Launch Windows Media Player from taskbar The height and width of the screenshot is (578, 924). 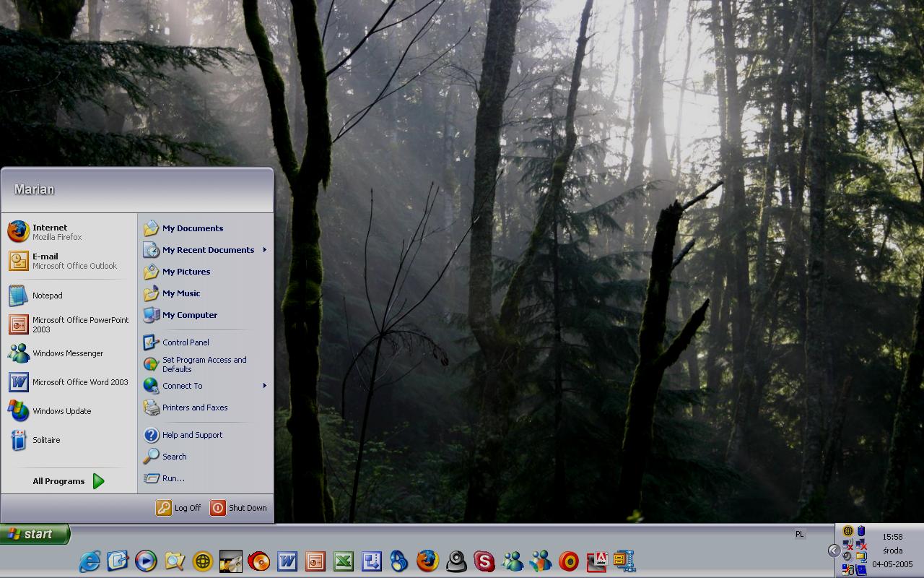146,561
